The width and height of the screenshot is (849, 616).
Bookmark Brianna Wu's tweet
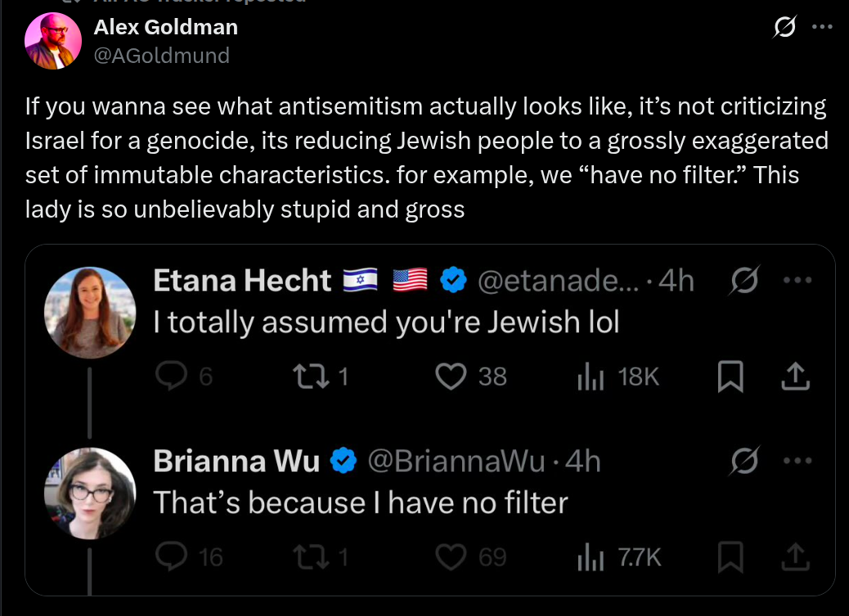coord(728,557)
